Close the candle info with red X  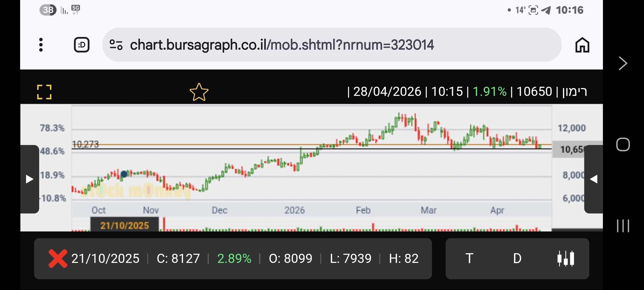[58, 258]
